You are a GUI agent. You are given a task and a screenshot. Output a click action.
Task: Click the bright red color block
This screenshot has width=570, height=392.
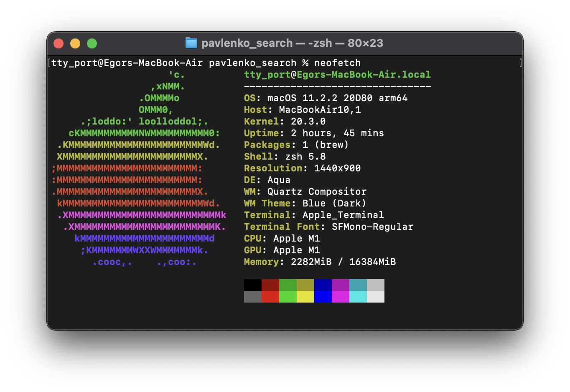270,297
